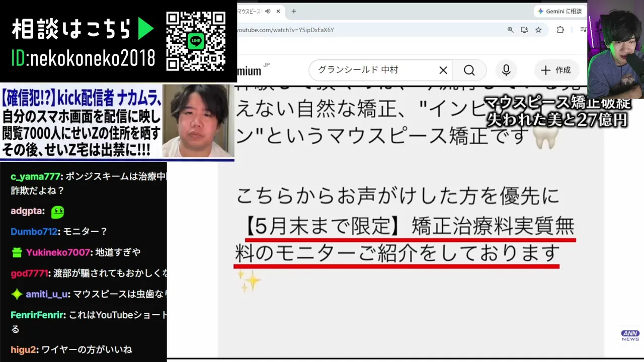The image size is (644, 362).
Task: Click the Gemini に相談 button
Action: tap(559, 11)
